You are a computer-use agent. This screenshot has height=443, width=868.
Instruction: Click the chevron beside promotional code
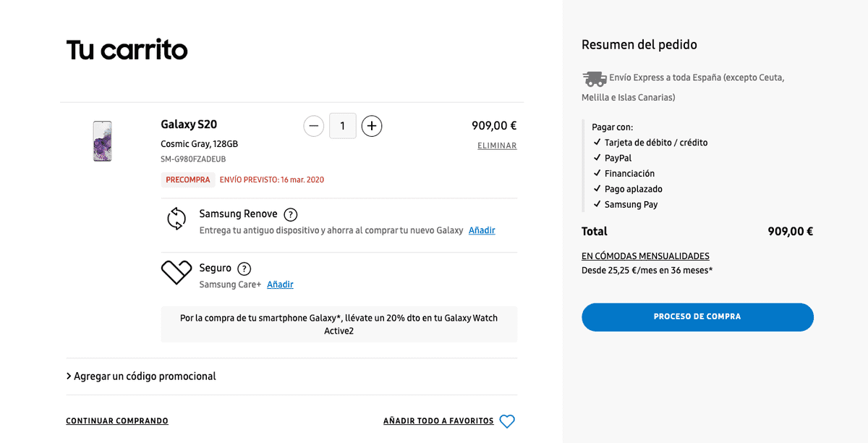pos(69,376)
